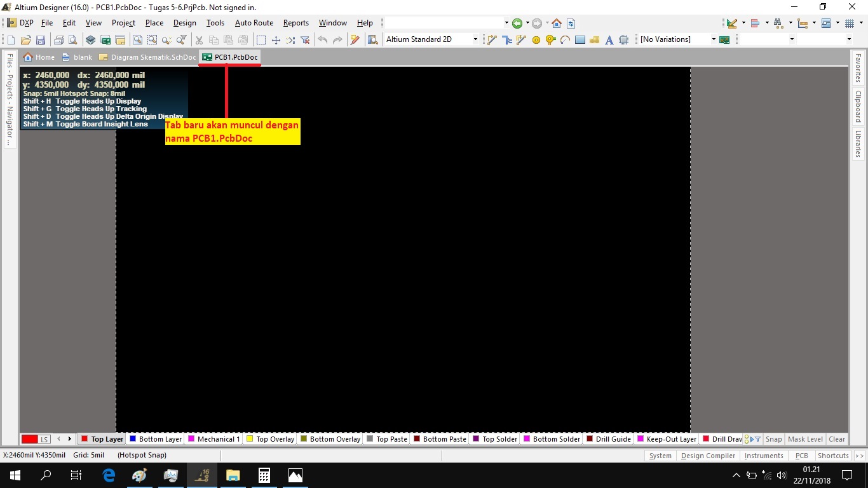Open File Explorer in the Windows taskbar
Screen dimensions: 868x488
233,475
